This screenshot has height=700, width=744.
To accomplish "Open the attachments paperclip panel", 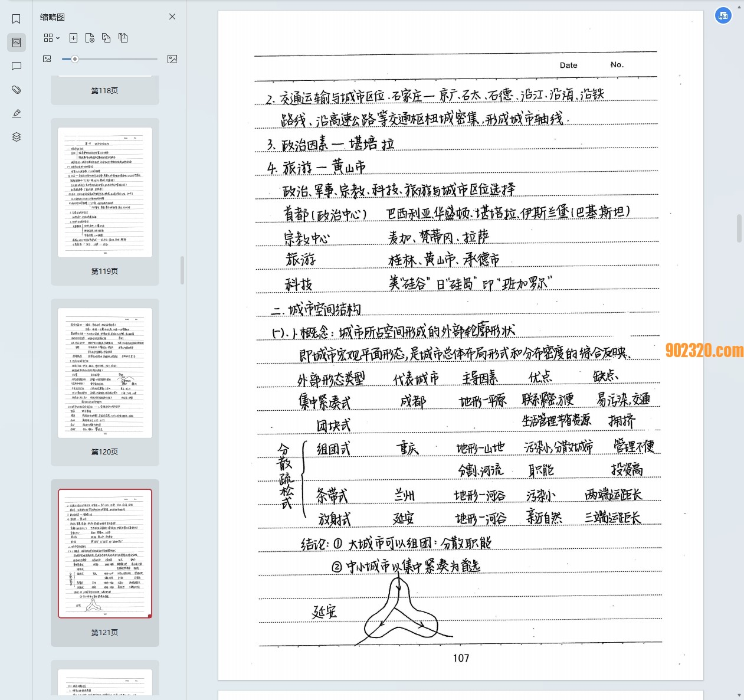I will click(x=17, y=90).
